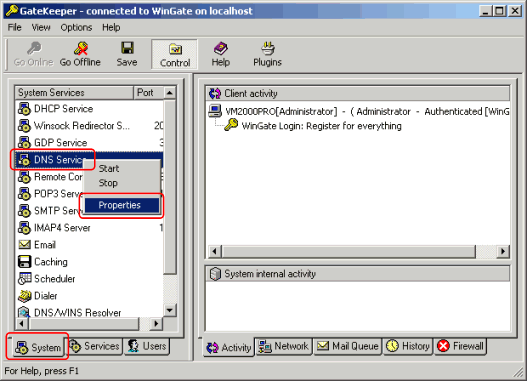This screenshot has height=381, width=527.
Task: Select the DNS/WINS Resolver icon
Action: pyautogui.click(x=24, y=312)
